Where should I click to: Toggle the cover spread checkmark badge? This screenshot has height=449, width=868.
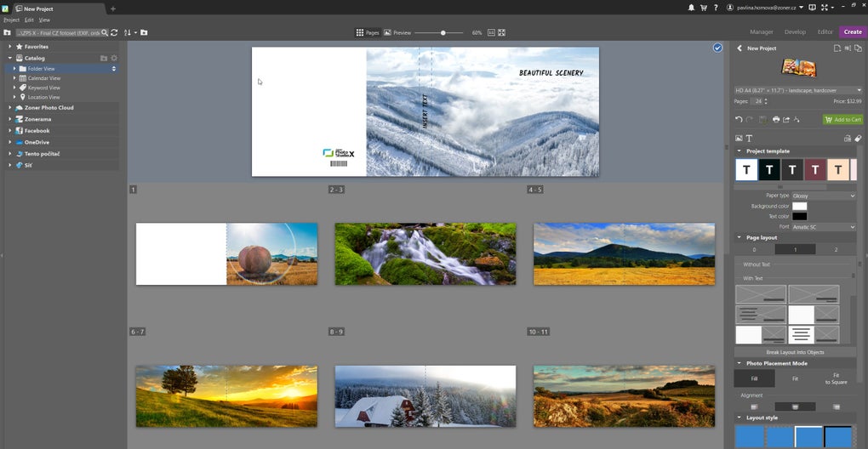pyautogui.click(x=717, y=48)
